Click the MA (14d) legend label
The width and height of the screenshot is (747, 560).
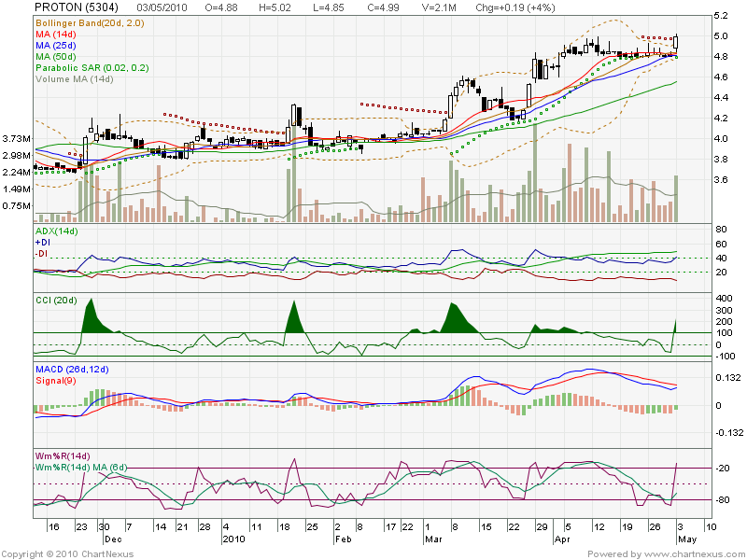[x=56, y=35]
